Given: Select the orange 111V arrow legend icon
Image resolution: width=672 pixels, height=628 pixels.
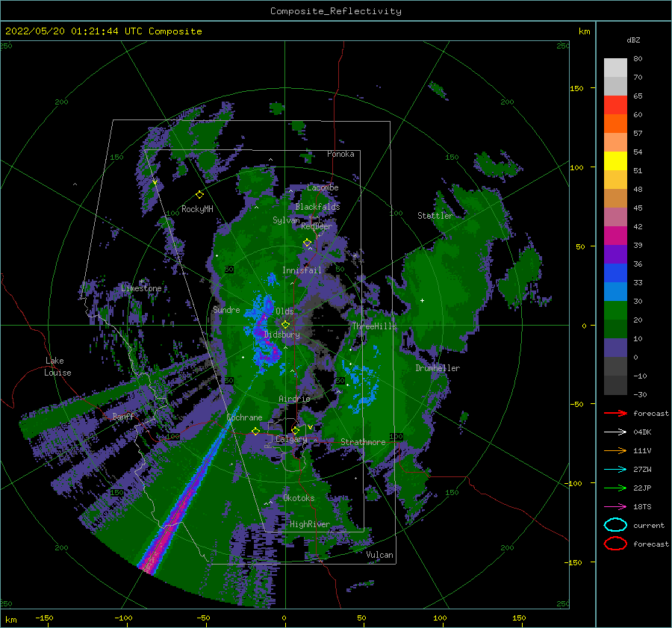Looking at the screenshot, I should point(615,450).
